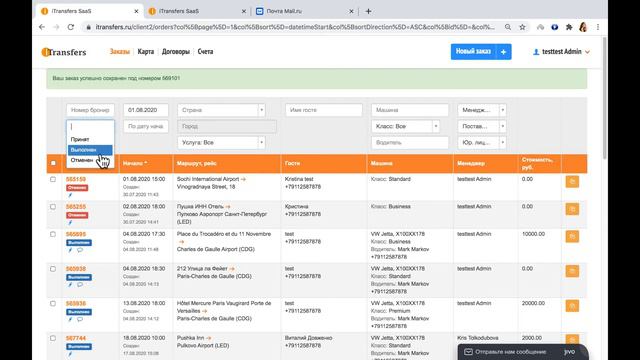
Task: Open the Менедж... manager filter dropdown
Action: (482, 110)
